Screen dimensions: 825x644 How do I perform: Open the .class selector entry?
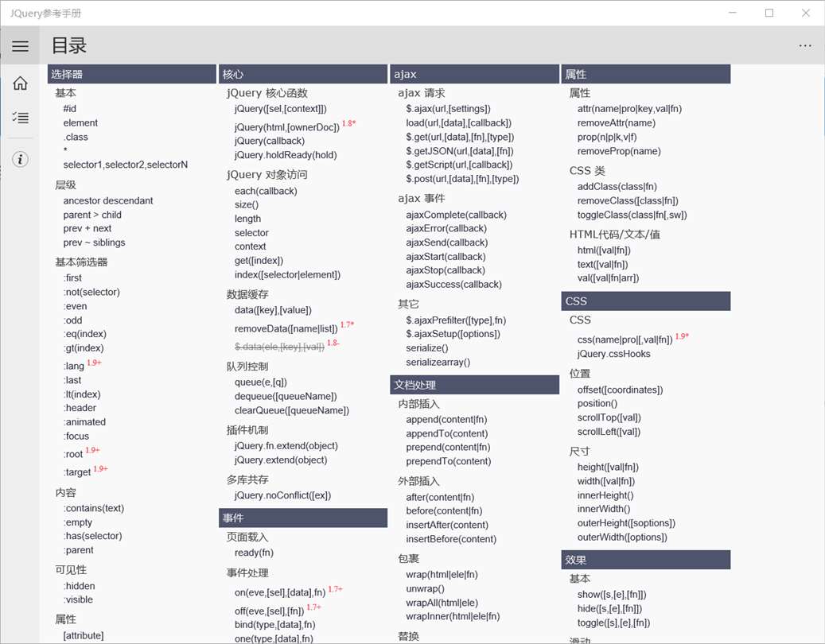[x=76, y=137]
